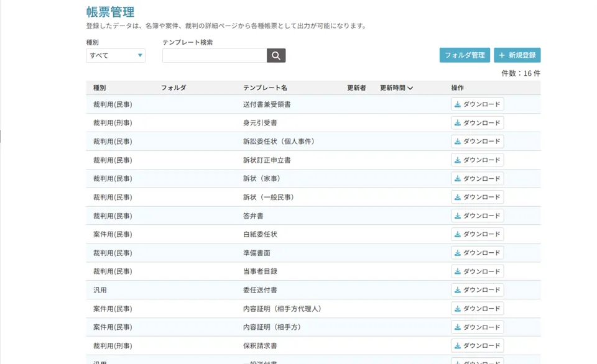Viewport: 597px width, 364px height.
Task: Click 案件用(民事) in the 白紙委任状 row
Action: tap(113, 234)
